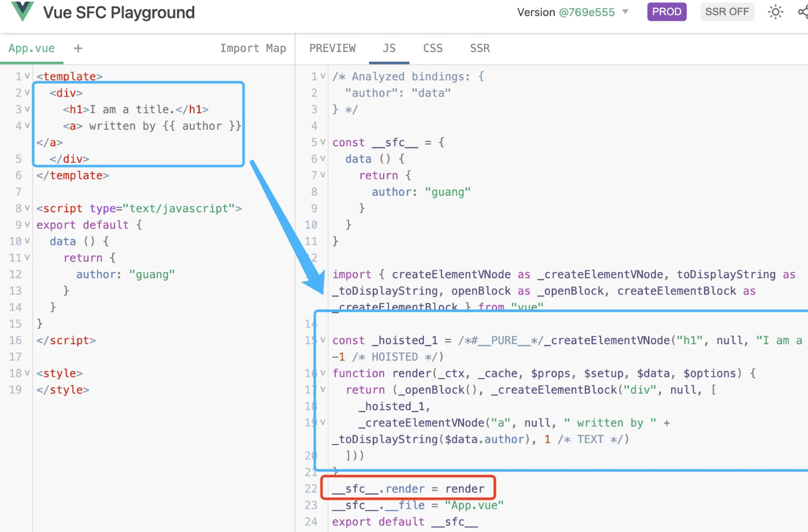Screen dimensions: 808x532
Task: Toggle the light/dark theme sun icon
Action: (775, 12)
